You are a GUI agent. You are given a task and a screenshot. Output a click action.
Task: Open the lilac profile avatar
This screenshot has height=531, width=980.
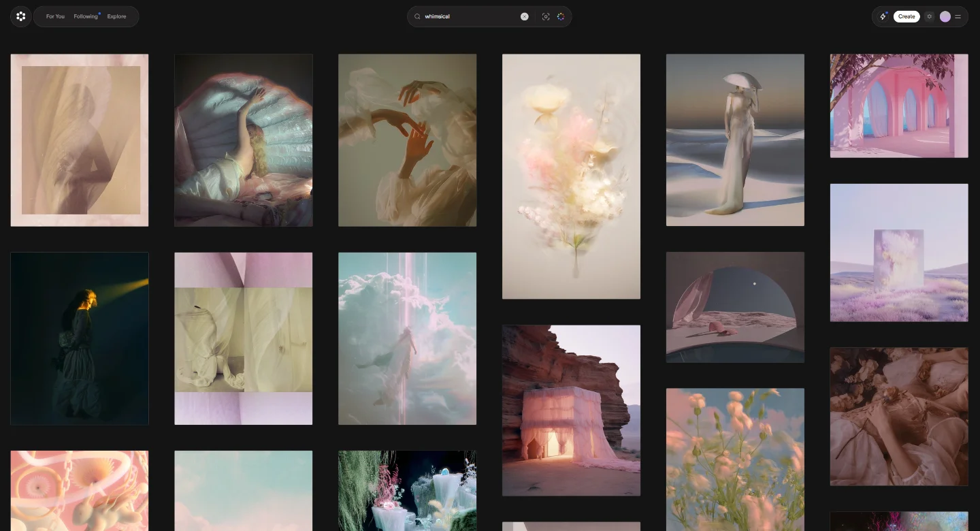945,16
